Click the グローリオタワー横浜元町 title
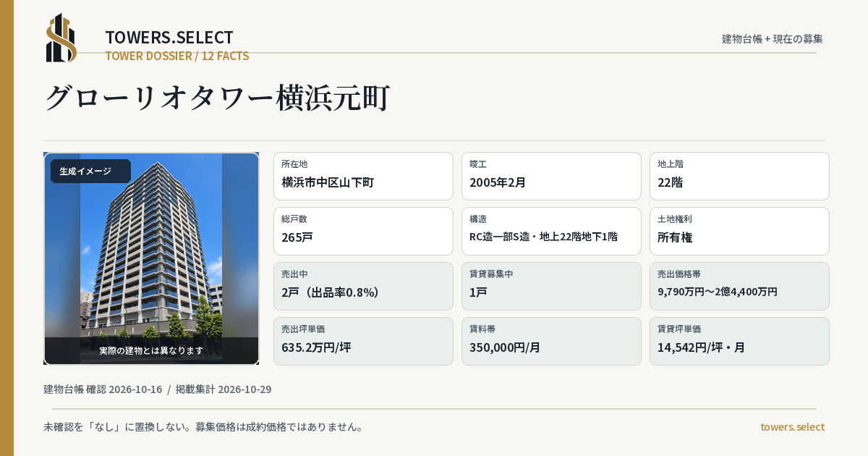This screenshot has height=456, width=868. [x=218, y=98]
